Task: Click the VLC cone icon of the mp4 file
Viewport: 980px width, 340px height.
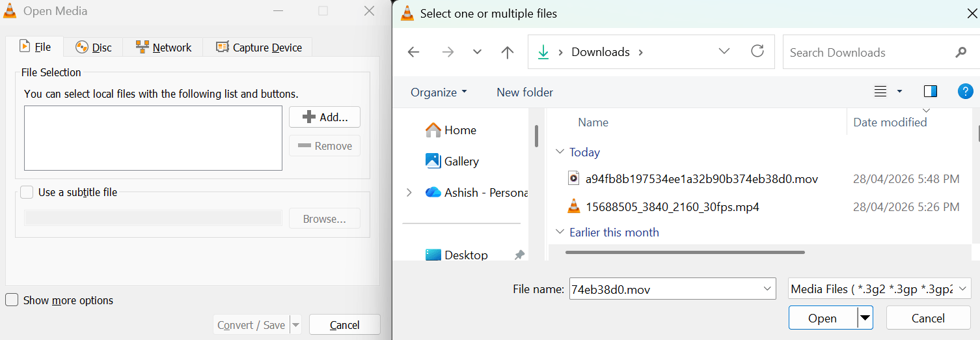Action: tap(573, 207)
